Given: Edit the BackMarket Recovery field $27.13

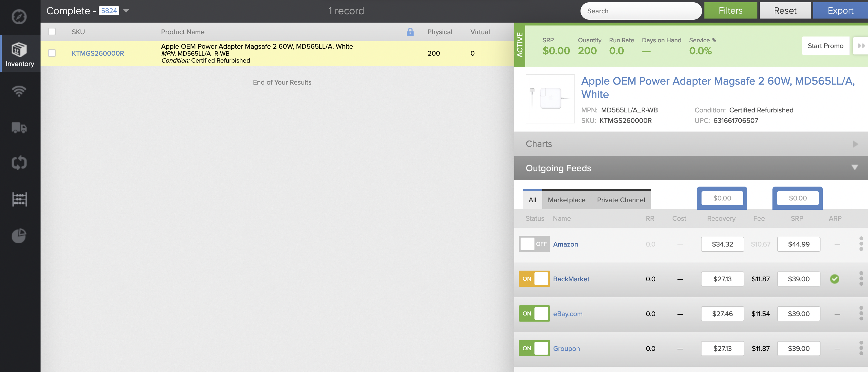Looking at the screenshot, I should tap(722, 279).
